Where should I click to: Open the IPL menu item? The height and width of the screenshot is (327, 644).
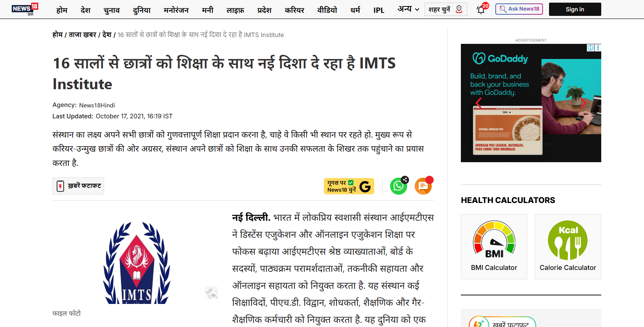tap(379, 10)
